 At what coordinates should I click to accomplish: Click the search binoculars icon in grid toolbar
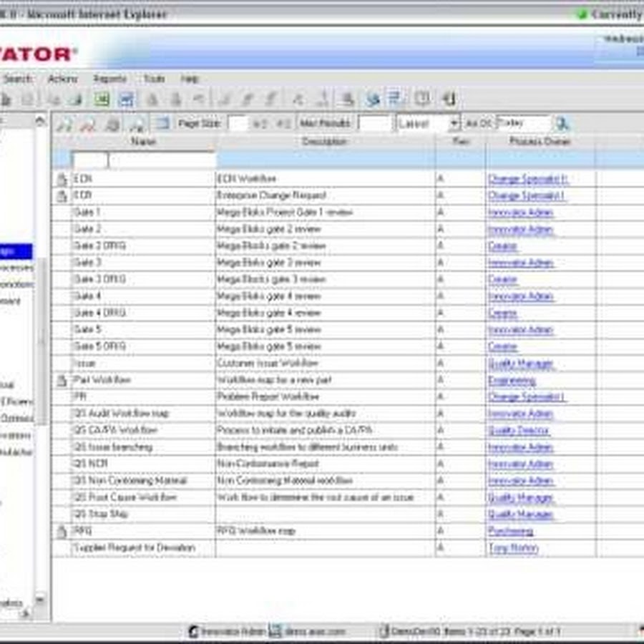(64, 124)
